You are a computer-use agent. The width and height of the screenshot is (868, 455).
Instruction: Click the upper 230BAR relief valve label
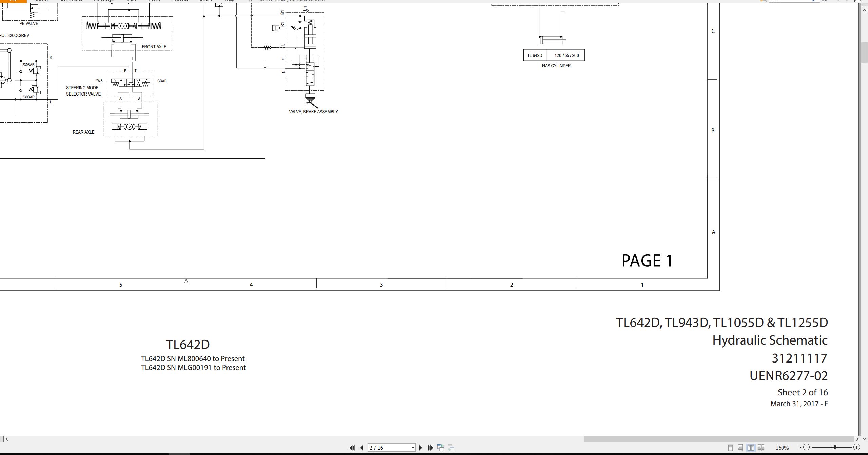click(x=28, y=65)
